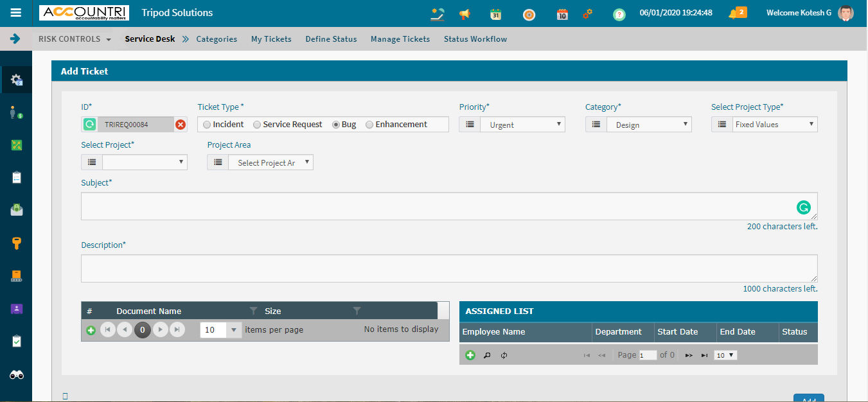This screenshot has height=402, width=868.
Task: Go to the next documents page
Action: click(161, 330)
